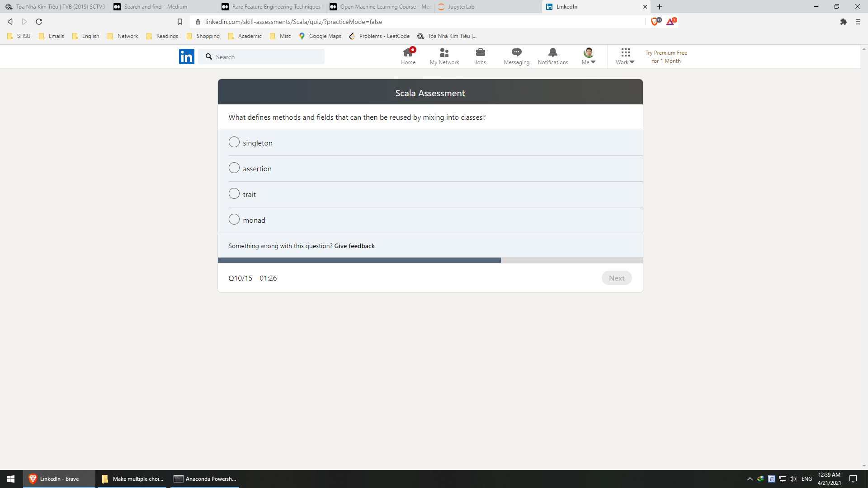Select the singleton answer option
This screenshot has width=868, height=488.
pos(234,141)
